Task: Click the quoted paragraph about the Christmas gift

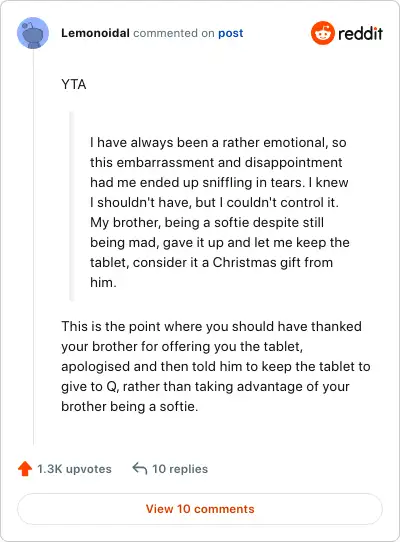Action: 220,212
